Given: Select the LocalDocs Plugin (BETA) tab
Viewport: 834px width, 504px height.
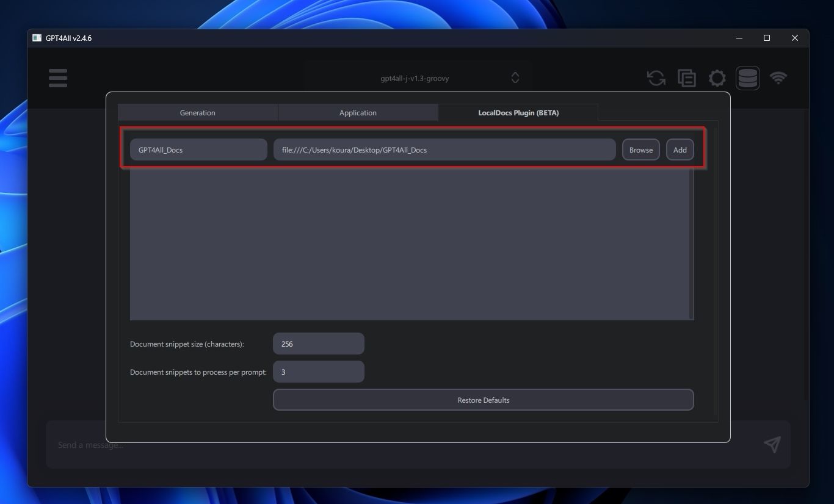Looking at the screenshot, I should 518,112.
